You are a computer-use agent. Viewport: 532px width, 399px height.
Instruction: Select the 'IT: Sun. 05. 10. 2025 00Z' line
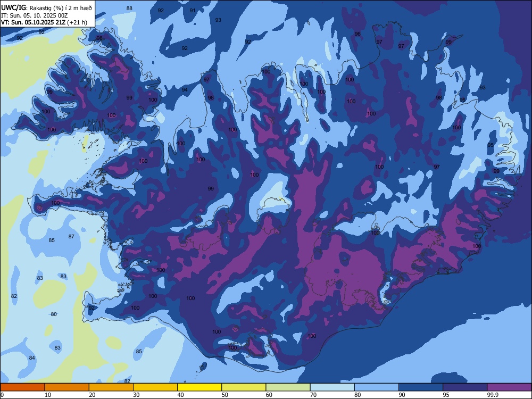click(x=34, y=15)
